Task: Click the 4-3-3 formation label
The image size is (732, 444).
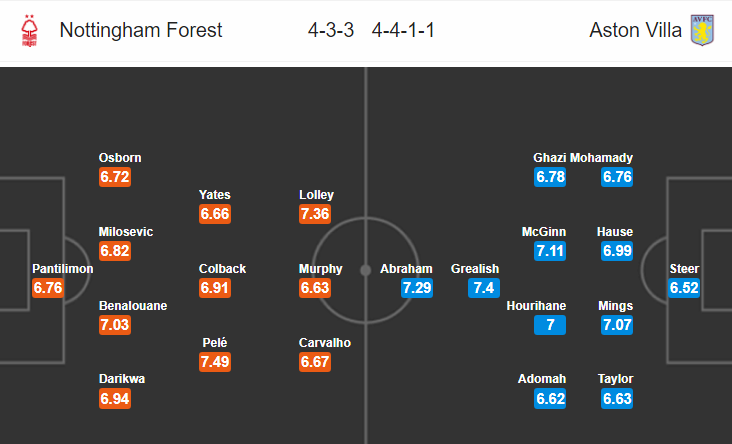Action: coord(331,30)
